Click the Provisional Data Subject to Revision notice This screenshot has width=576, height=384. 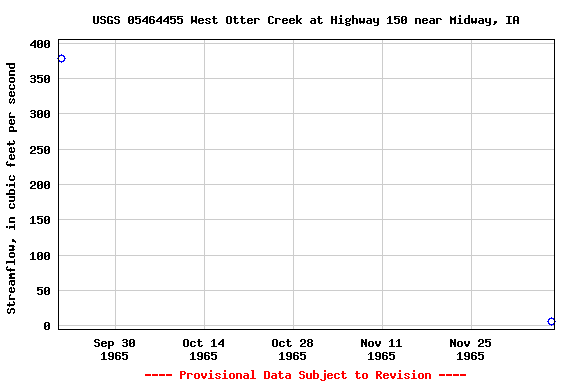pos(305,375)
